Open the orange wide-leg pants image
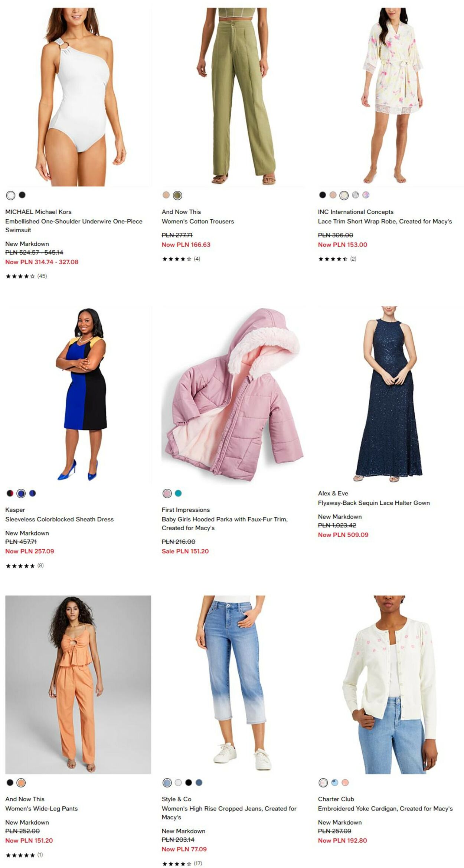 pyautogui.click(x=78, y=685)
